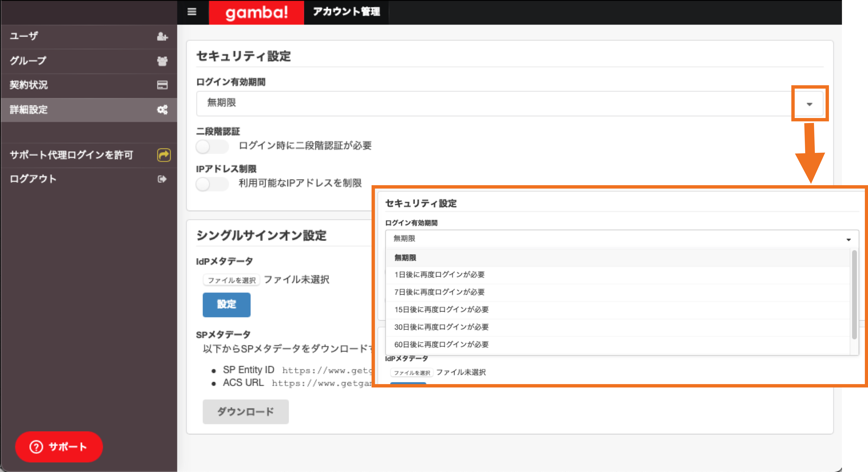The image size is (868, 472).
Task: Click the dropdown list scrollbar
Action: pos(854,295)
